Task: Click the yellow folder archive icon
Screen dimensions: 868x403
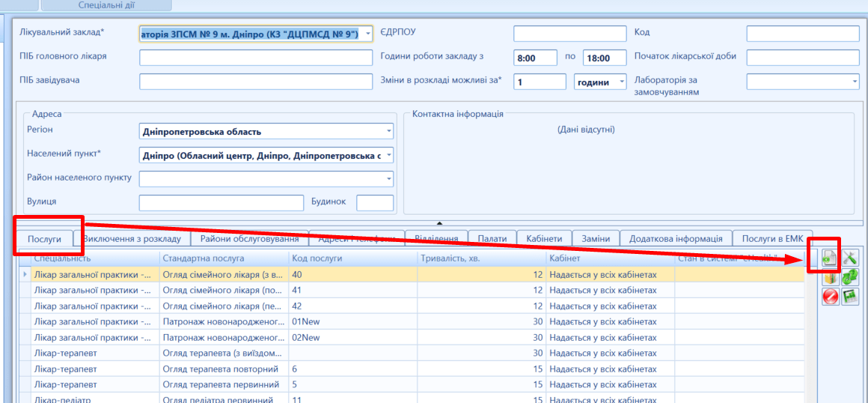Action: (x=829, y=277)
